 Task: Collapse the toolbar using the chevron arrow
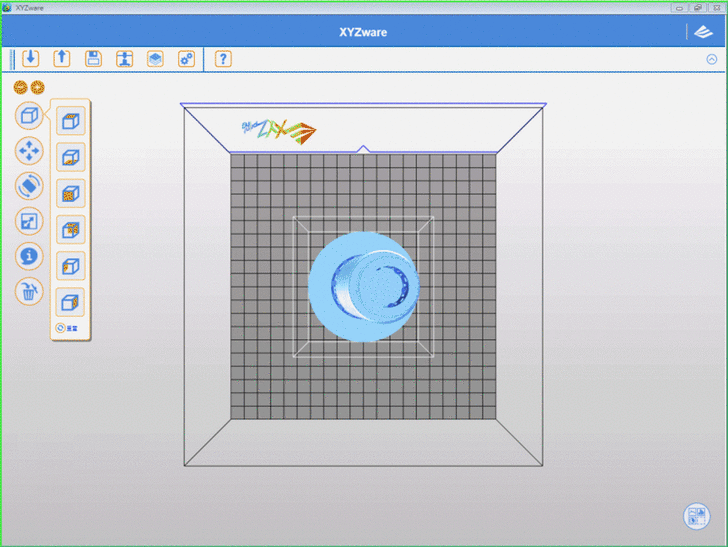click(x=711, y=59)
